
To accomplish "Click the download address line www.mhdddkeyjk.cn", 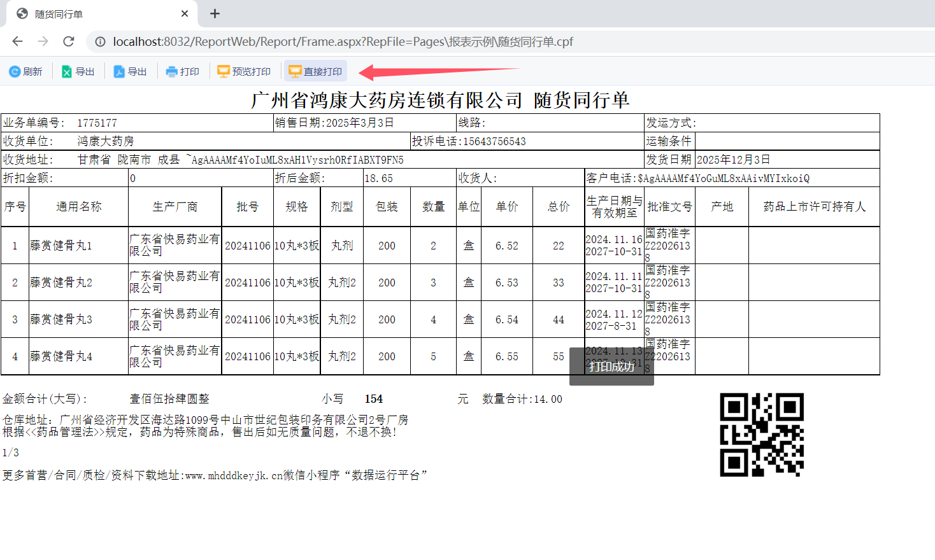I will point(215,475).
